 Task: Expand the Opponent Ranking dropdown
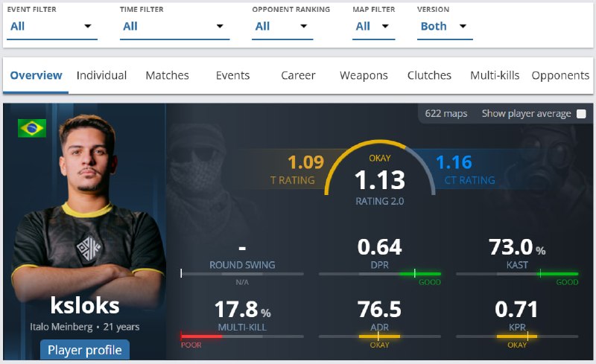(x=282, y=26)
